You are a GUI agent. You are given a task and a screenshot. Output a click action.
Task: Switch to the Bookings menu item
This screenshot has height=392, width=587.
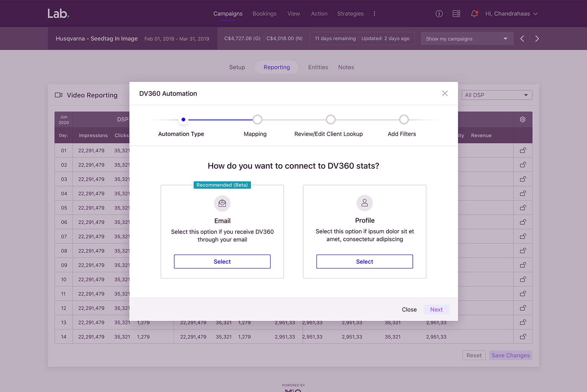tap(264, 14)
